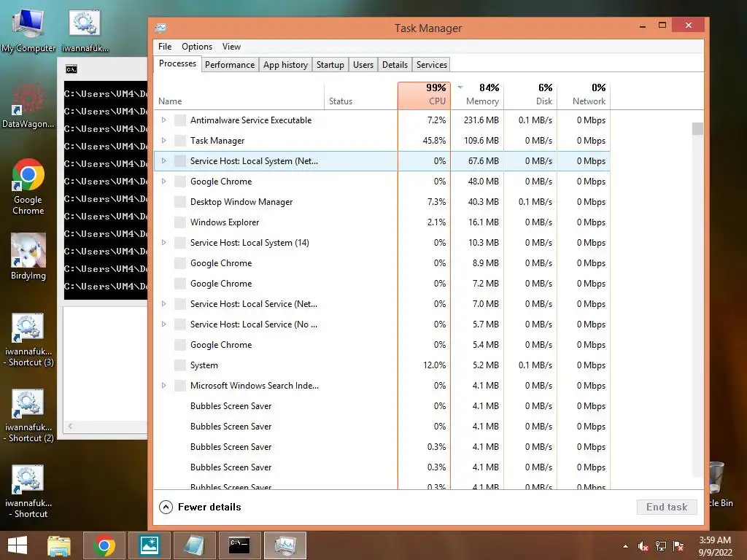Expand Service Host: Local System (Net... row

(x=164, y=161)
